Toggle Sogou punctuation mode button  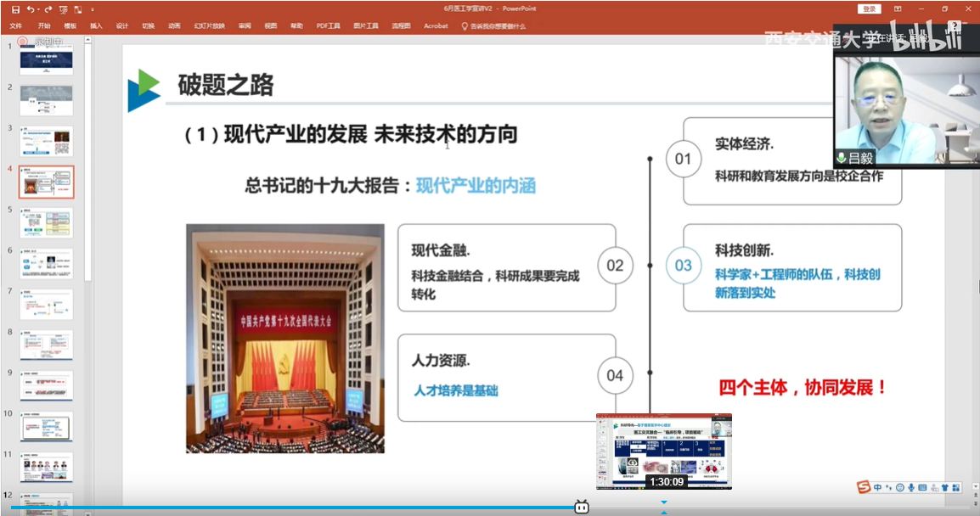(x=888, y=487)
